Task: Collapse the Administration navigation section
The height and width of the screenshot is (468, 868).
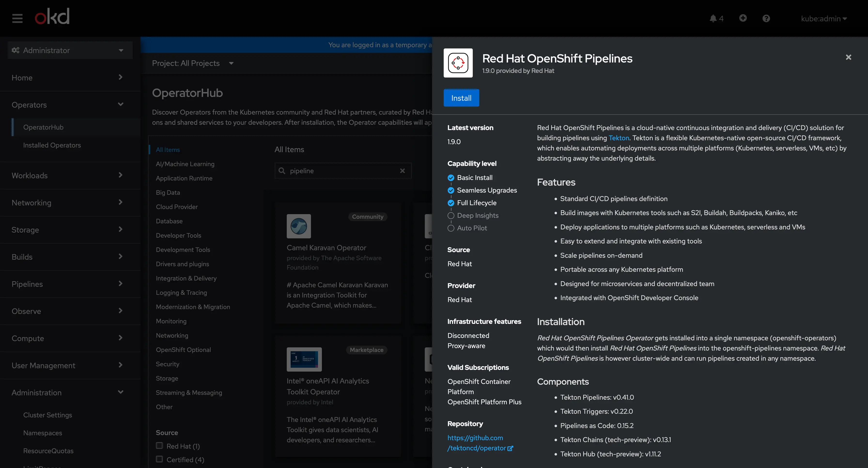Action: click(x=70, y=392)
